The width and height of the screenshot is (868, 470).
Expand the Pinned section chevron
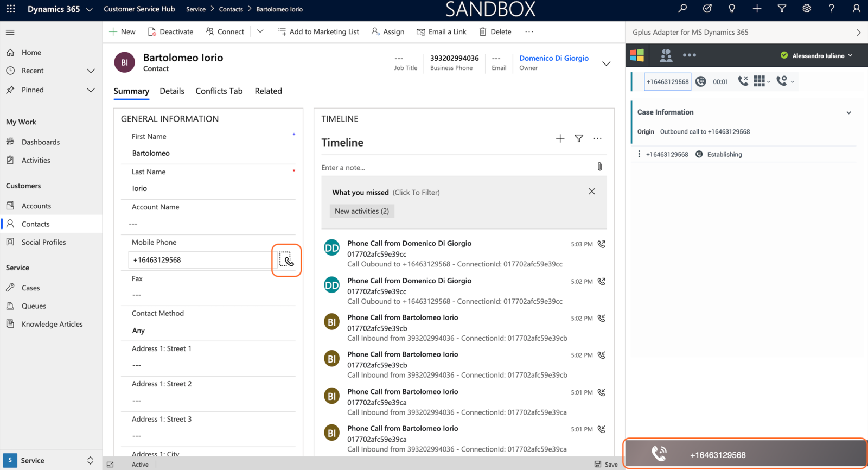pos(91,90)
